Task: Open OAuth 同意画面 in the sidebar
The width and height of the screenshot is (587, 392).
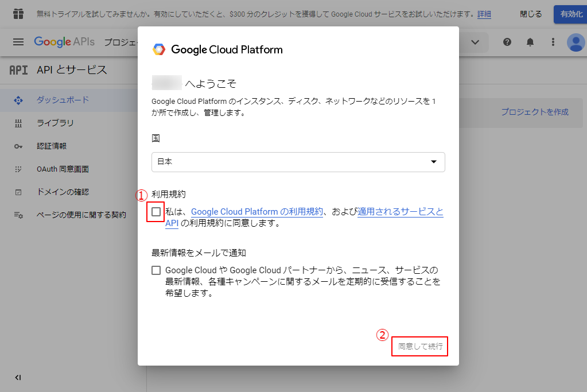Action: click(63, 169)
